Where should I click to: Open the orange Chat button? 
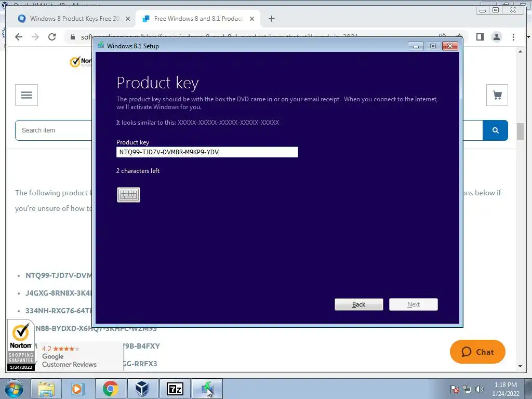477,352
